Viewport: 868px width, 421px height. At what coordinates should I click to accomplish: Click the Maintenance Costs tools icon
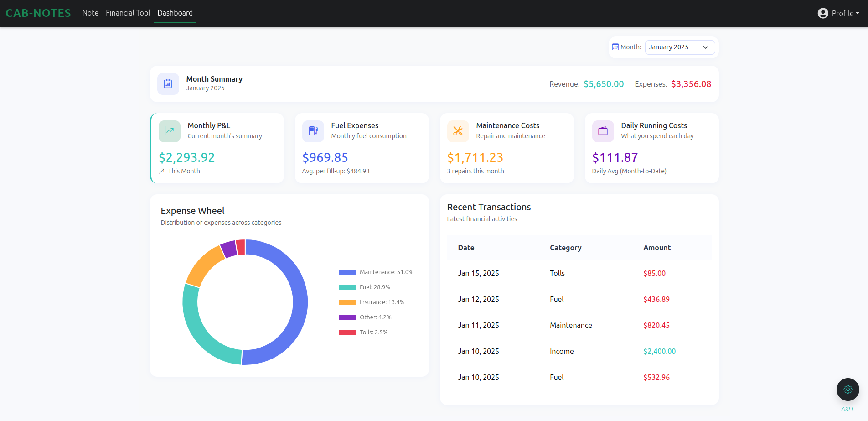pos(458,131)
